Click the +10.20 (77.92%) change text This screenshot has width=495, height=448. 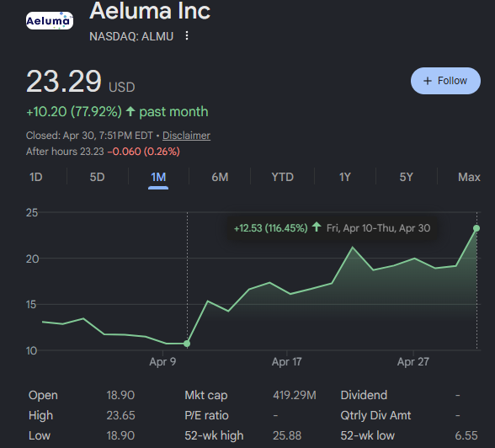point(74,112)
